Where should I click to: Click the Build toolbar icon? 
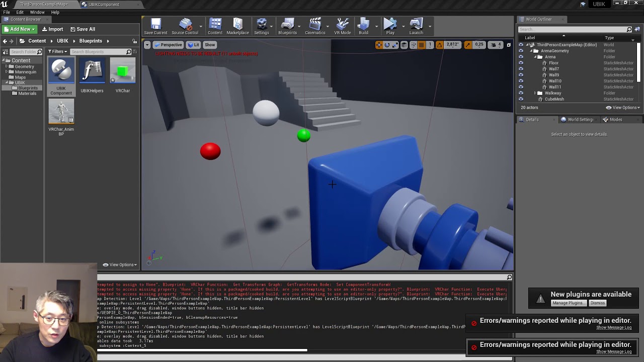pos(363,27)
